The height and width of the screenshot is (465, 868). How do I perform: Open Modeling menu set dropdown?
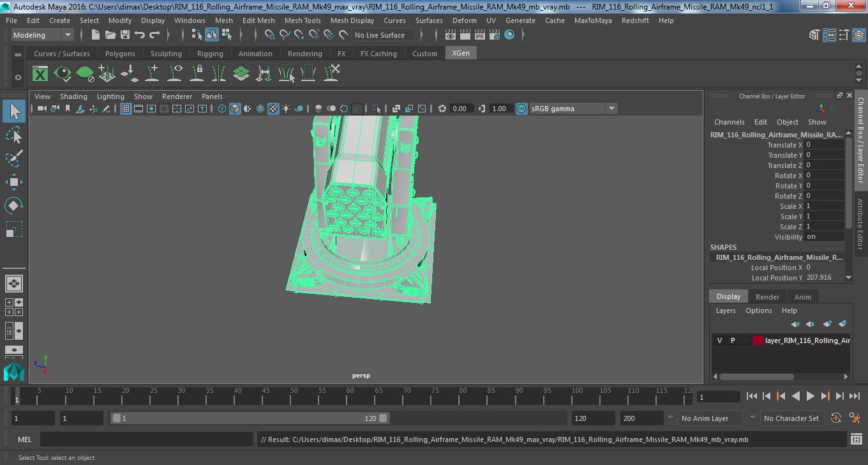pyautogui.click(x=42, y=35)
